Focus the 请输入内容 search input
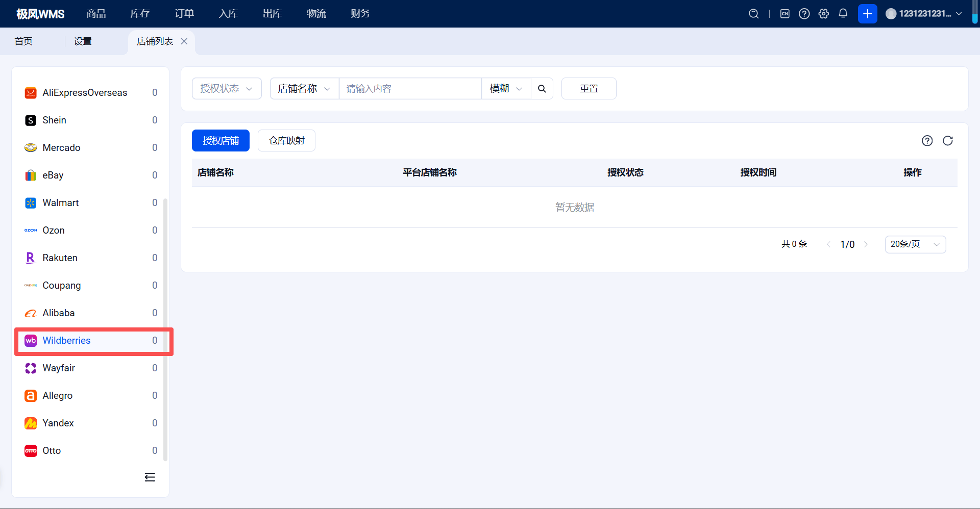 pyautogui.click(x=410, y=89)
